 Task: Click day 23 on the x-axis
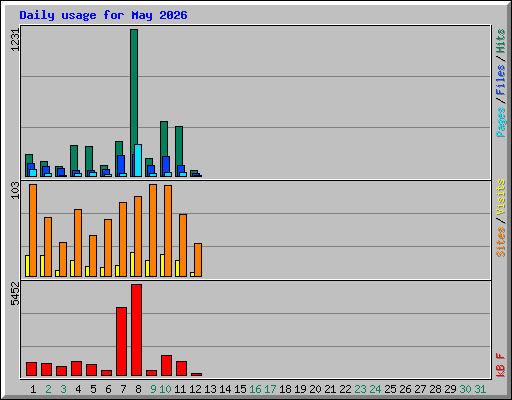coord(360,389)
